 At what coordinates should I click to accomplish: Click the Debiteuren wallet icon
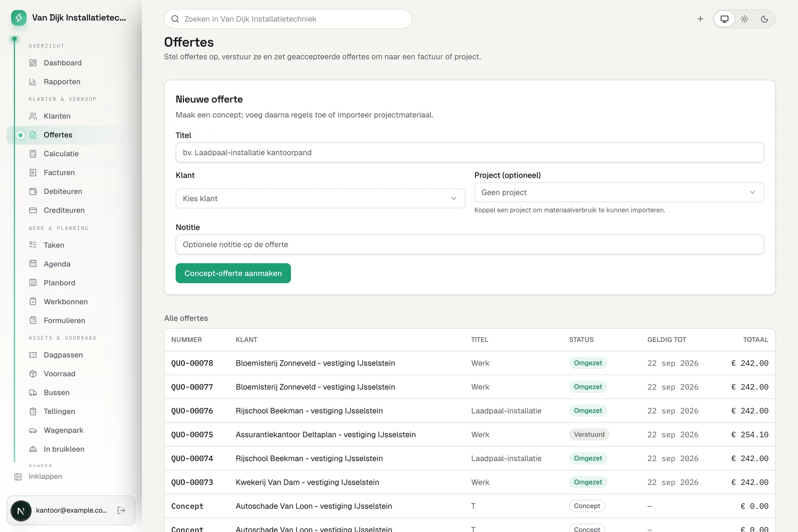[33, 191]
